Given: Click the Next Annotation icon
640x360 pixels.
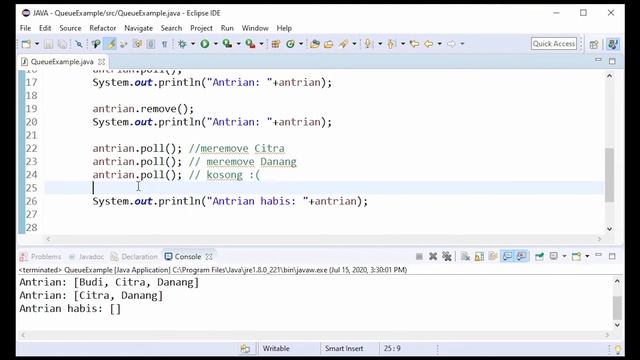Looking at the screenshot, I should 369,44.
